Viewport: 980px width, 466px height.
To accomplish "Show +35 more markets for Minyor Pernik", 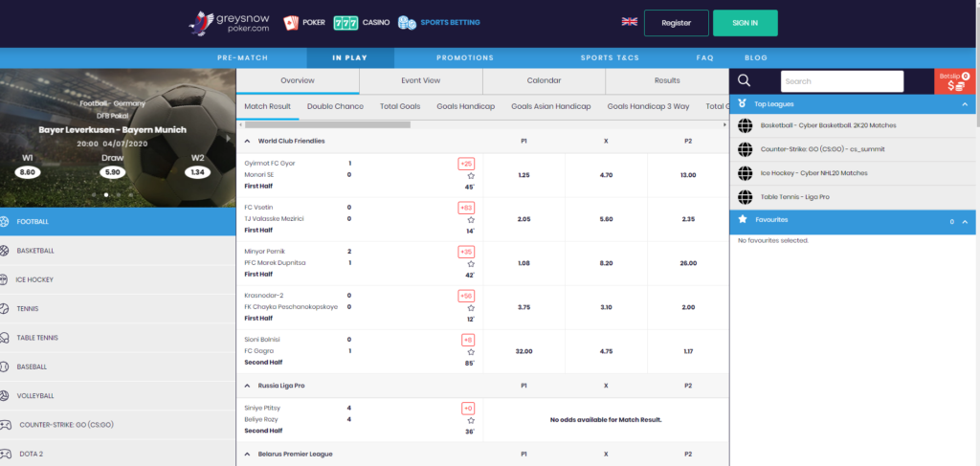I will tap(467, 252).
